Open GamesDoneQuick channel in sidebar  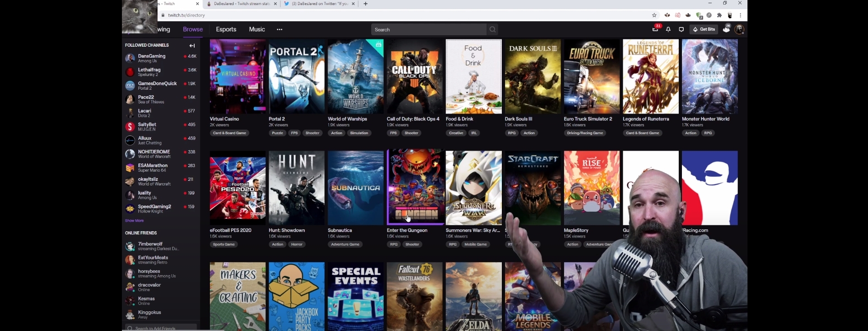click(161, 86)
